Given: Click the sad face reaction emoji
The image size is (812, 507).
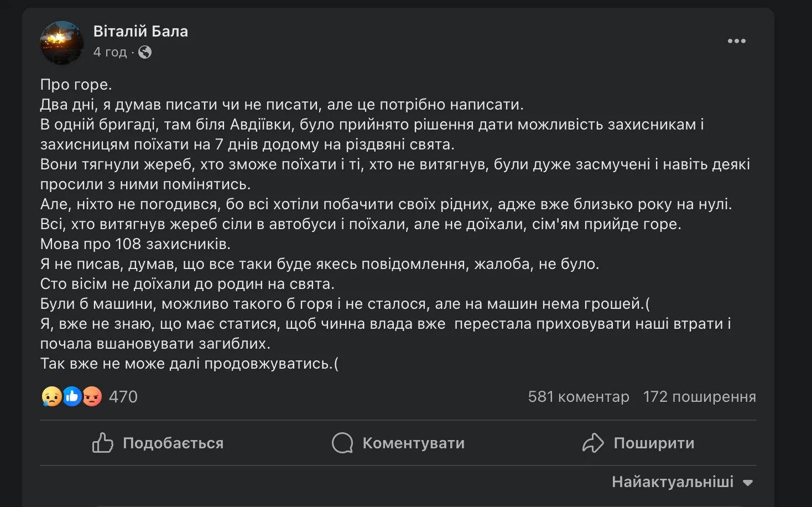Looking at the screenshot, I should 51,396.
